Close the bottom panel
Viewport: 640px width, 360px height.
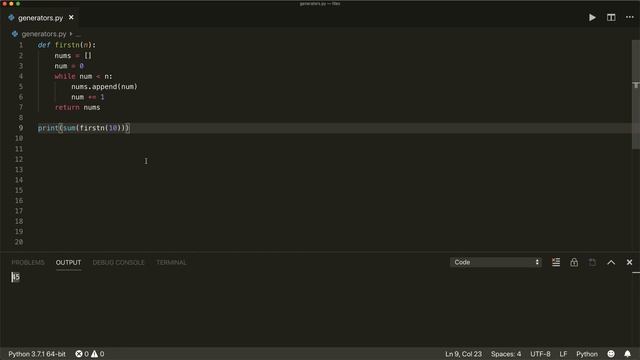[x=629, y=262]
